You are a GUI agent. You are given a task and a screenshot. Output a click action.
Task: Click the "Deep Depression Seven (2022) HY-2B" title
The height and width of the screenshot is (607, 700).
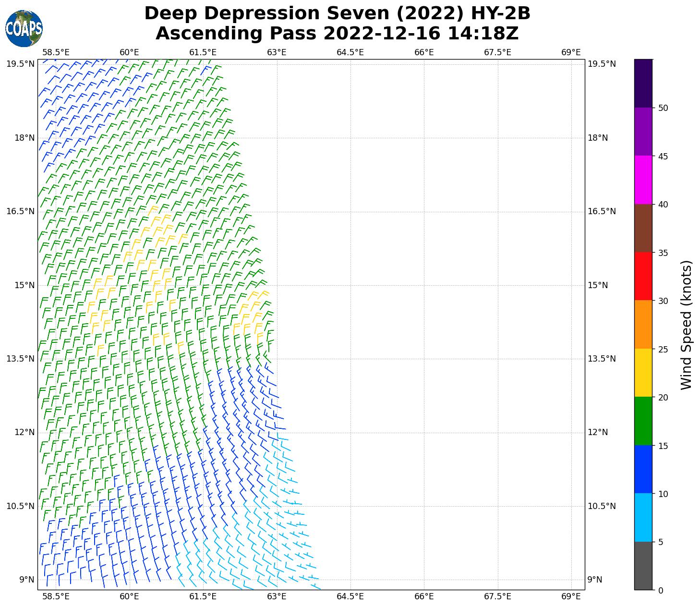tap(337, 13)
